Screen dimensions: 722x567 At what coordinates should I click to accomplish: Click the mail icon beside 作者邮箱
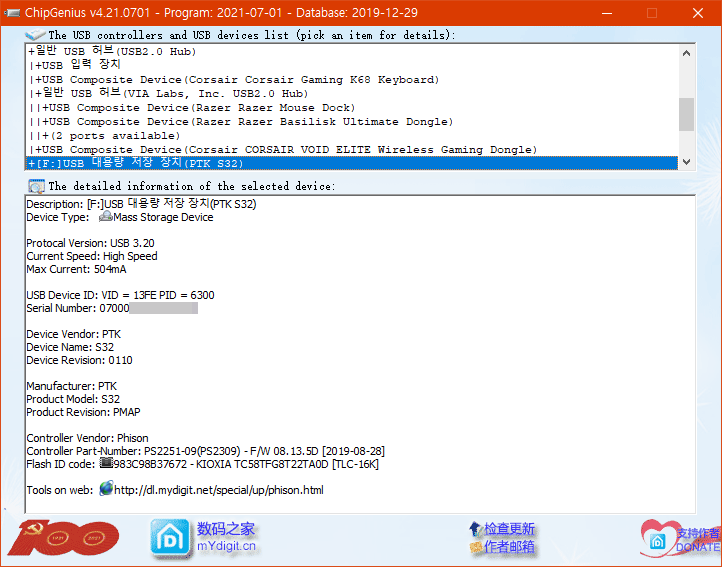point(476,547)
